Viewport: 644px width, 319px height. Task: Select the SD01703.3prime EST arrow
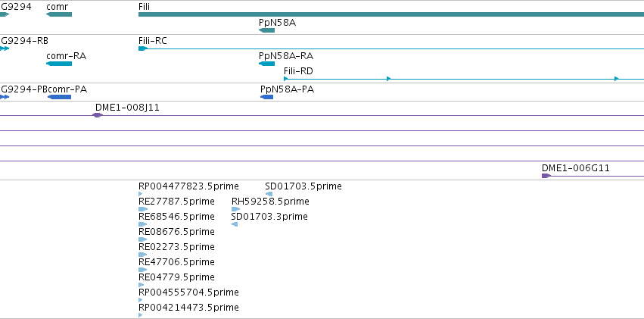tap(235, 224)
